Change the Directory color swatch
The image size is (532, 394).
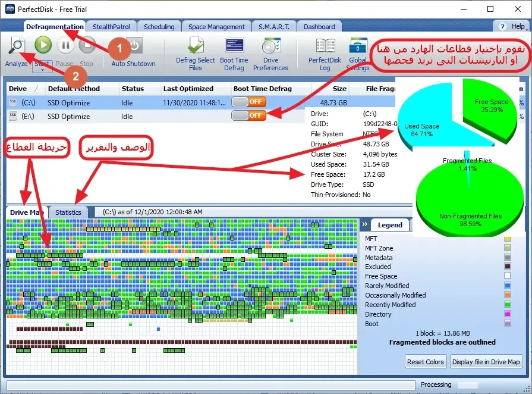point(508,314)
